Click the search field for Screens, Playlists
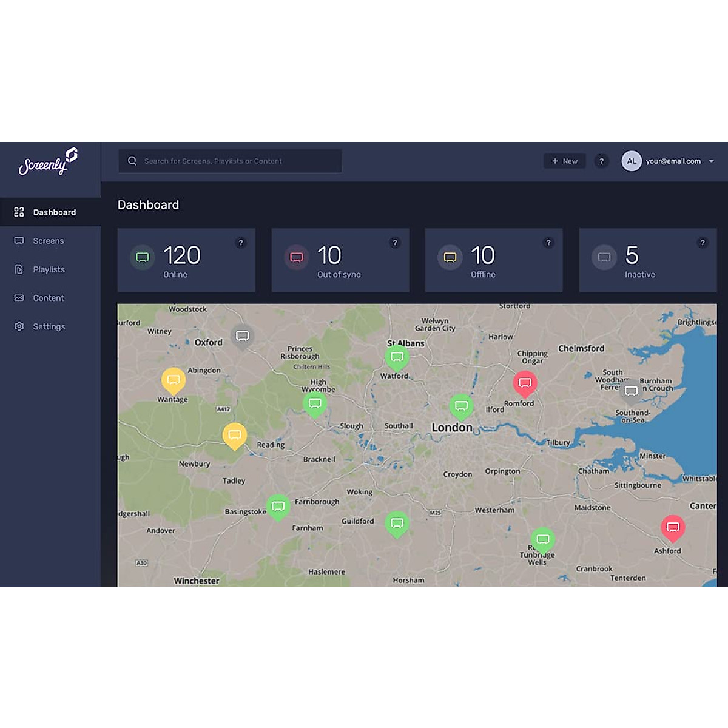This screenshot has height=728, width=728. tap(231, 161)
